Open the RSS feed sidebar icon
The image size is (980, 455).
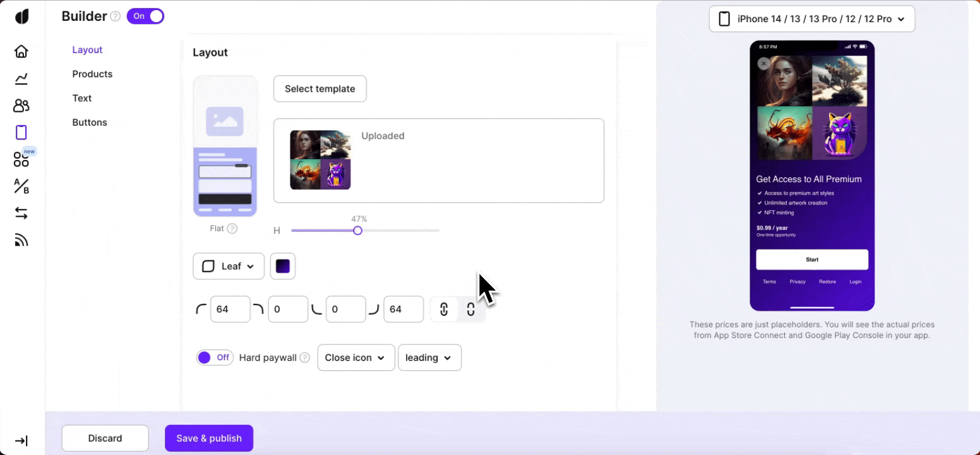click(21, 240)
